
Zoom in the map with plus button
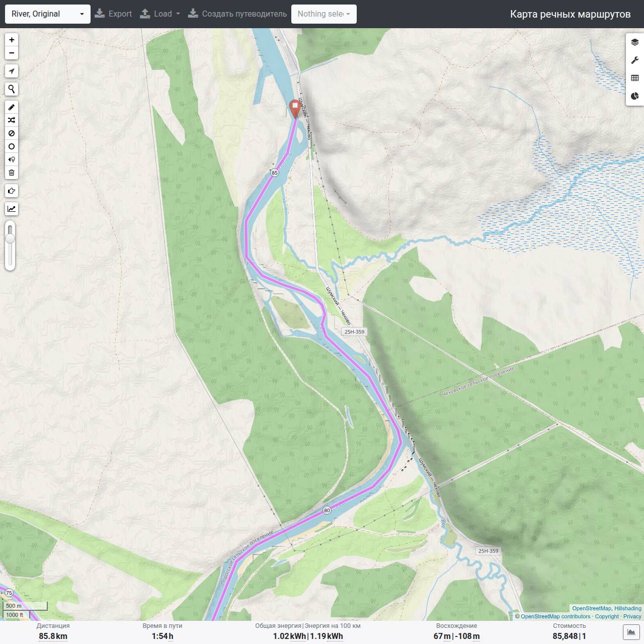click(x=12, y=40)
